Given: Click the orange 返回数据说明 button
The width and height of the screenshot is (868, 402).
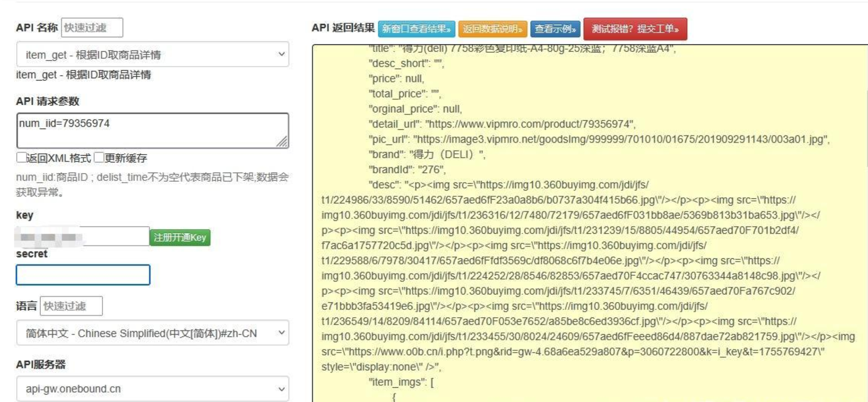Looking at the screenshot, I should [x=492, y=29].
